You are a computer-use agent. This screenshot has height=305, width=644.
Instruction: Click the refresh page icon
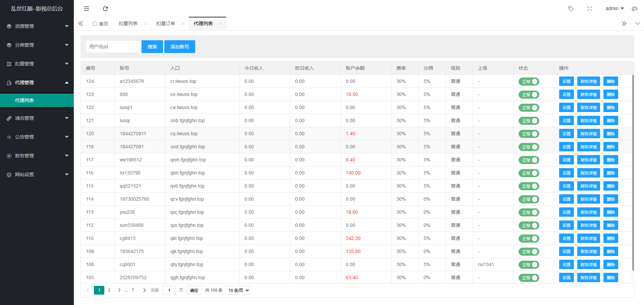[x=105, y=9]
